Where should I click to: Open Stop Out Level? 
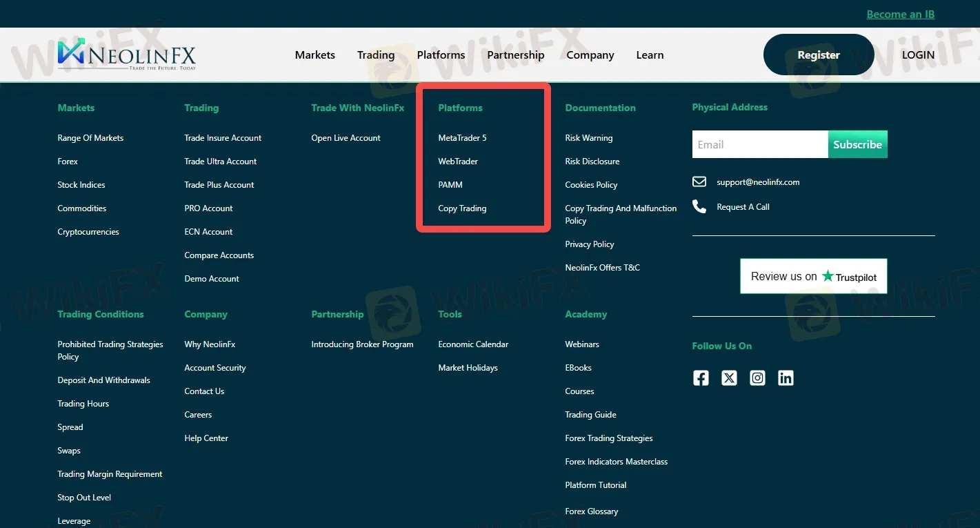tap(84, 498)
